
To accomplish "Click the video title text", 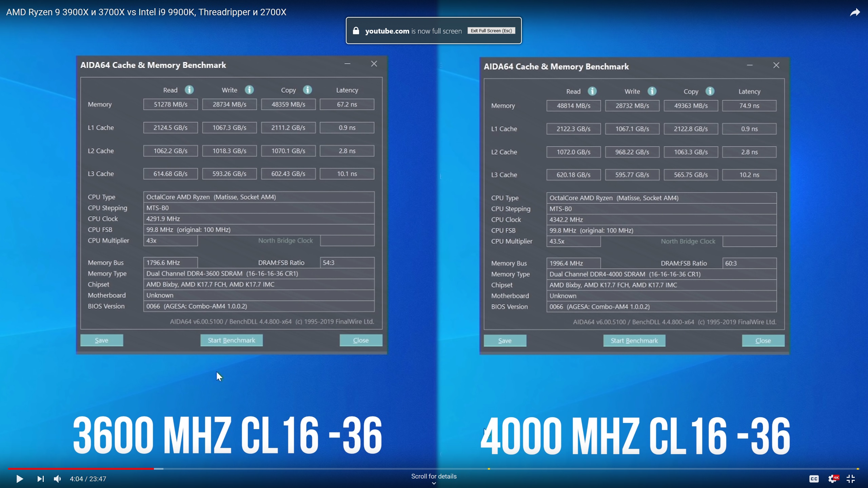I will click(x=146, y=12).
